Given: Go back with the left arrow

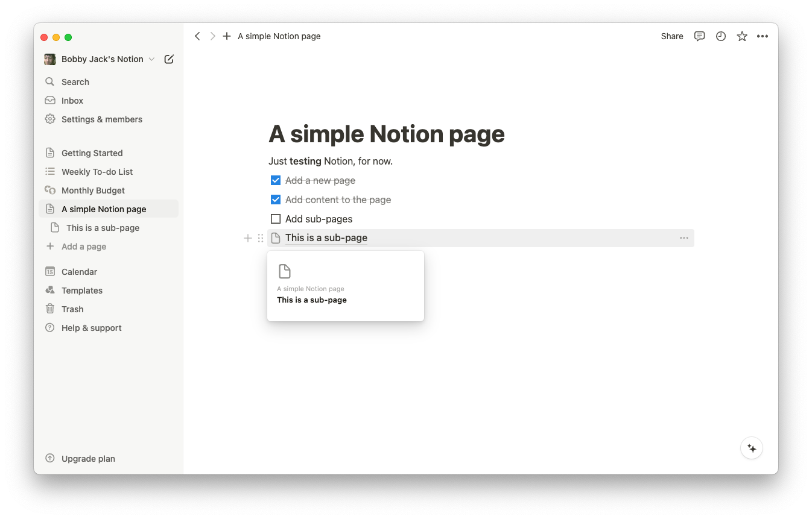Looking at the screenshot, I should coord(197,36).
